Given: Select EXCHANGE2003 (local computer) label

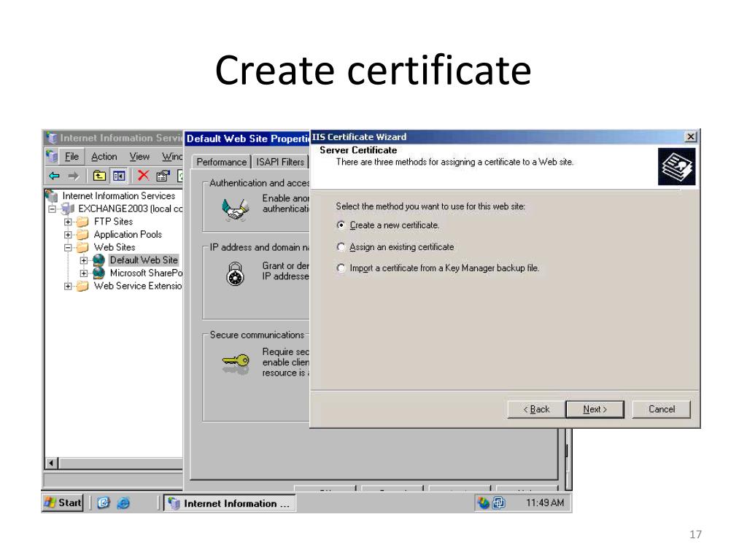Looking at the screenshot, I should [x=130, y=209].
